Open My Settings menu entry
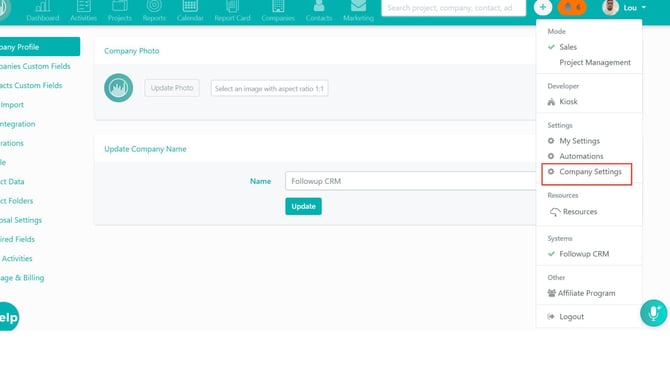 click(579, 141)
